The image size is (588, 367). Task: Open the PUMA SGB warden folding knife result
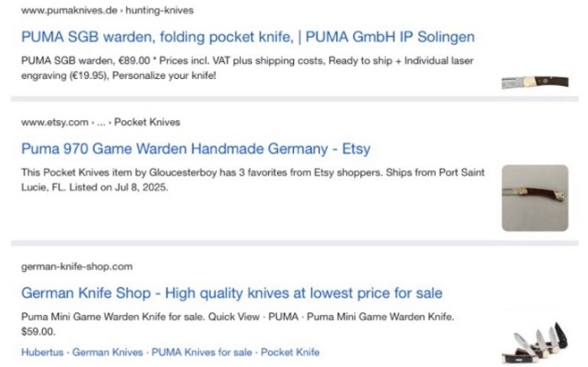248,37
